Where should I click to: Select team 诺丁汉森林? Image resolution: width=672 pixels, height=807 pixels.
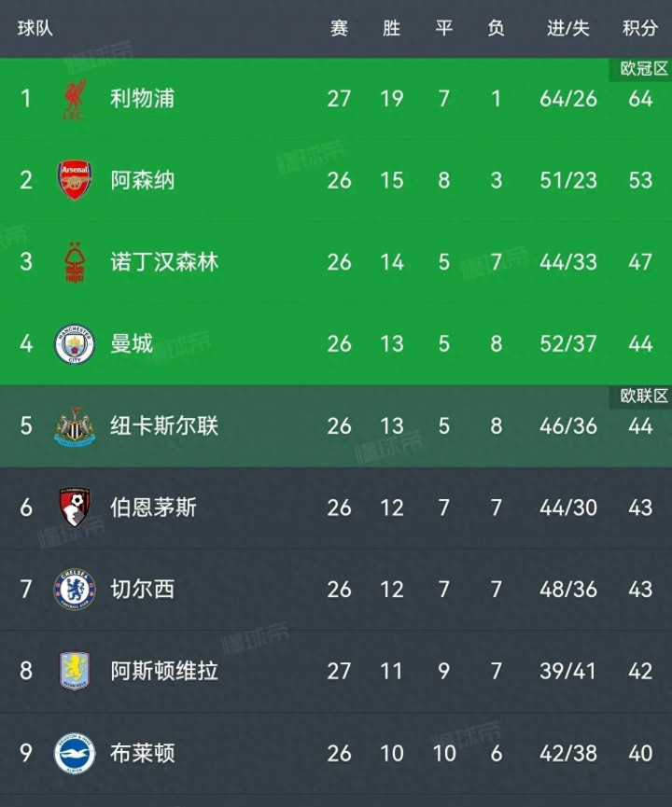click(164, 262)
